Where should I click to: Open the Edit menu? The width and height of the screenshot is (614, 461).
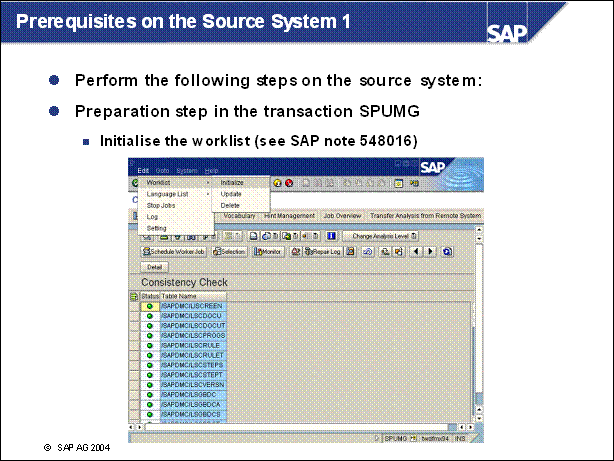click(x=143, y=172)
